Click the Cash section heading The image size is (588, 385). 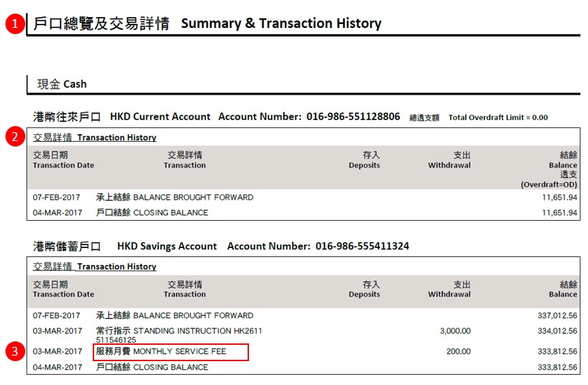point(62,84)
